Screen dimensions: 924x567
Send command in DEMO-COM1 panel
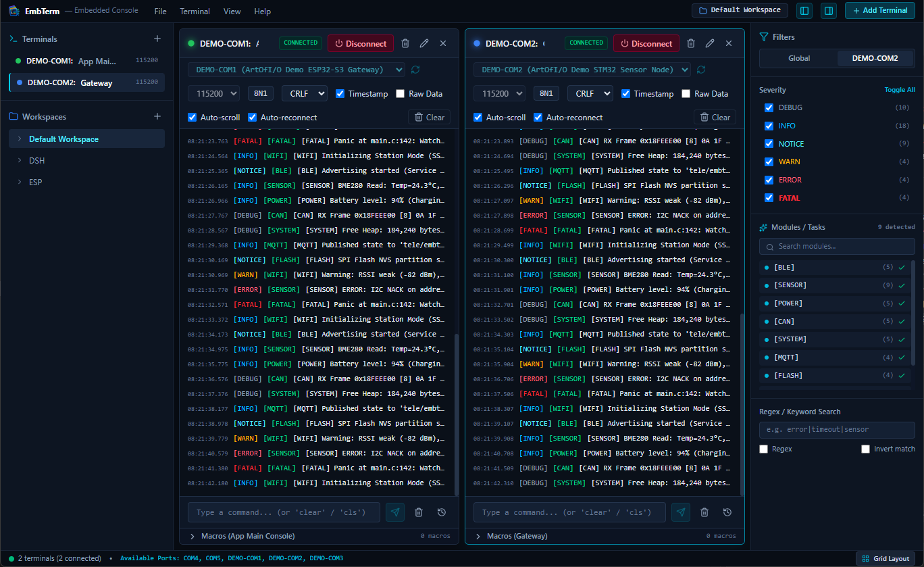point(395,512)
